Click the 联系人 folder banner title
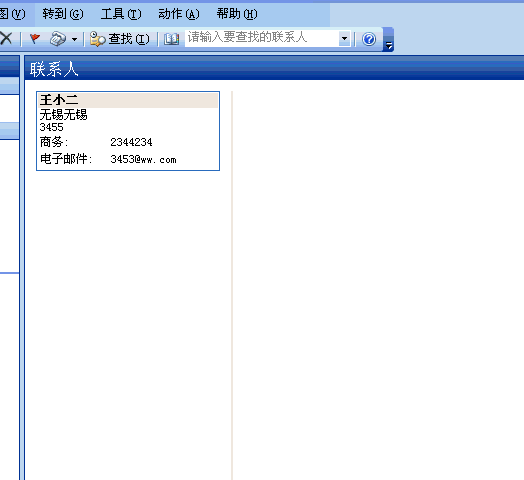524x480 pixels. point(54,70)
